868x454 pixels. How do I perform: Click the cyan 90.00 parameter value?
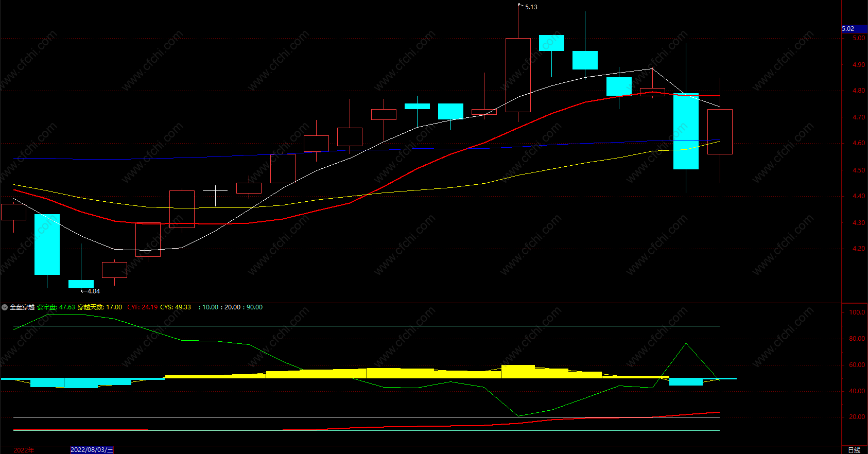[254, 307]
